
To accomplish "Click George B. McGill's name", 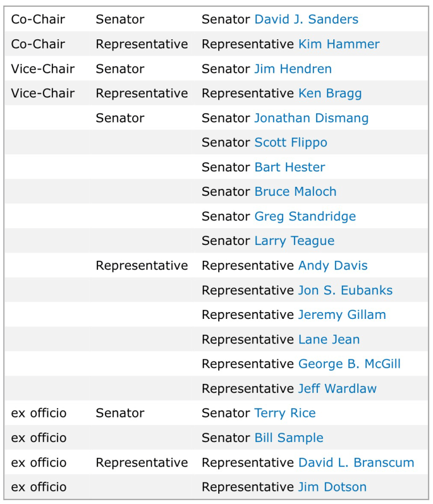I will tap(349, 364).
